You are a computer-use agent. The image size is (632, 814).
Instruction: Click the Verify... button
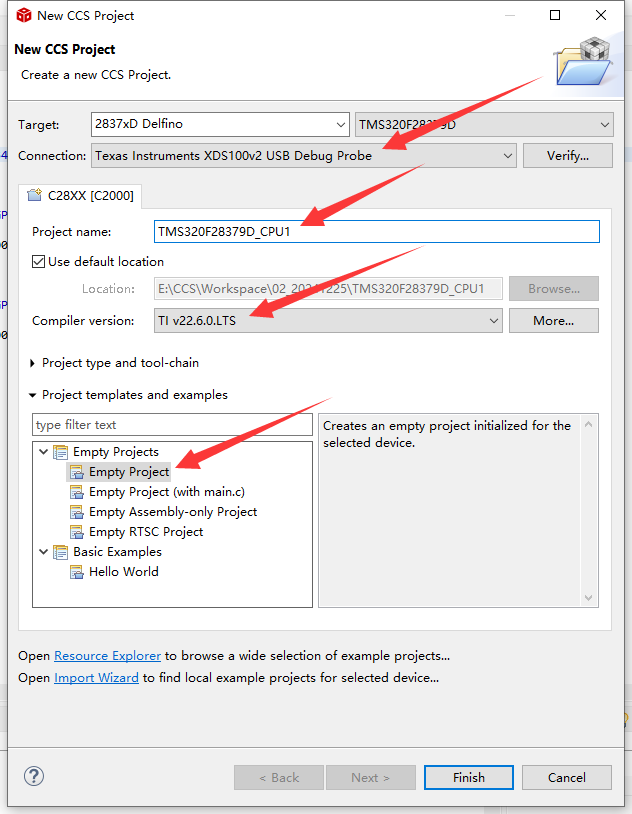(568, 156)
